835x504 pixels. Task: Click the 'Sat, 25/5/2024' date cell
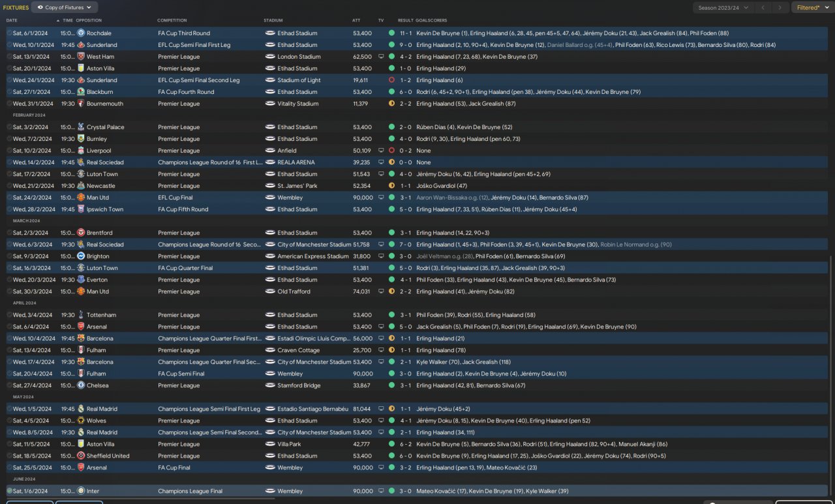(x=31, y=467)
